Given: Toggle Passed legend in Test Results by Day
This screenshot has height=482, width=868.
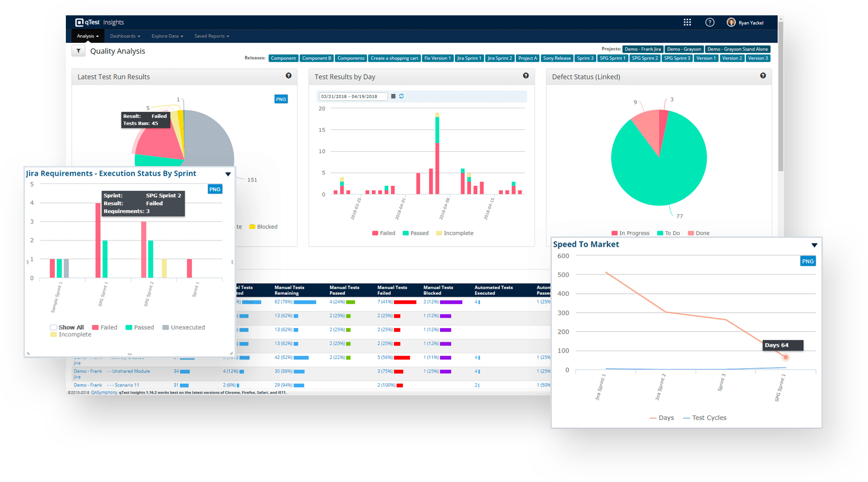Looking at the screenshot, I should click(416, 233).
